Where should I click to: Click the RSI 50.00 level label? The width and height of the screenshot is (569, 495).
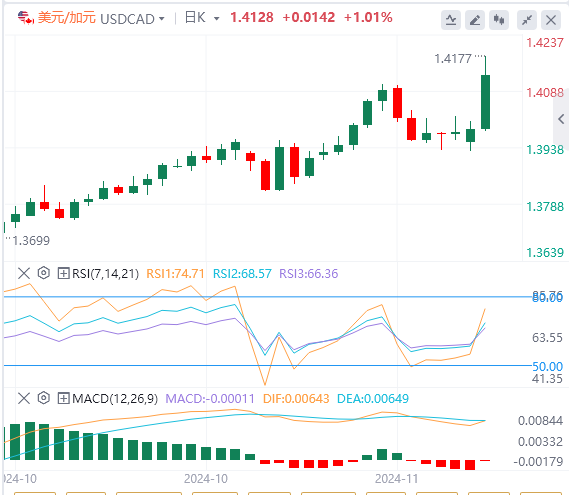click(x=547, y=367)
